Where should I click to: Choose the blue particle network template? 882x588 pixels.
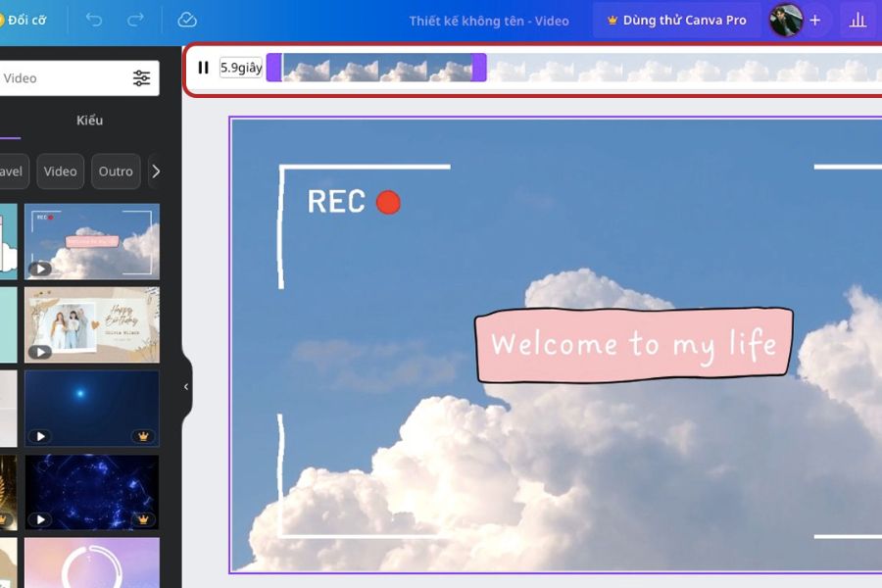(92, 492)
